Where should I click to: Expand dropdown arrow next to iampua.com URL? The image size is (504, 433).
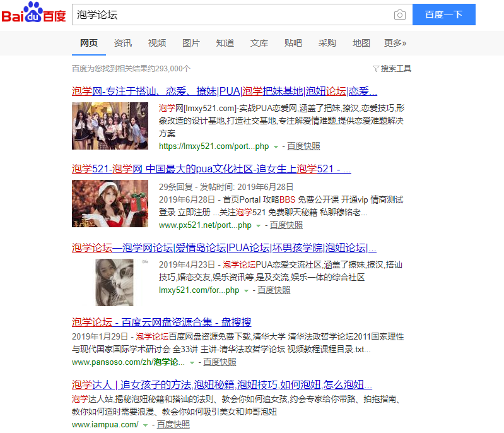click(x=145, y=425)
